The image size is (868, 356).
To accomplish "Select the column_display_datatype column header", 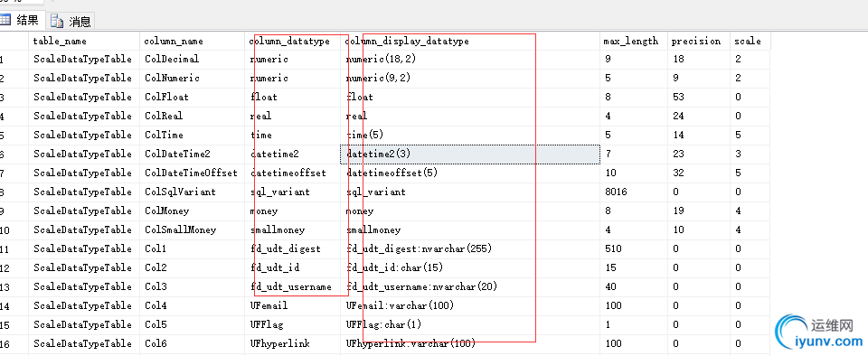I will (470, 41).
